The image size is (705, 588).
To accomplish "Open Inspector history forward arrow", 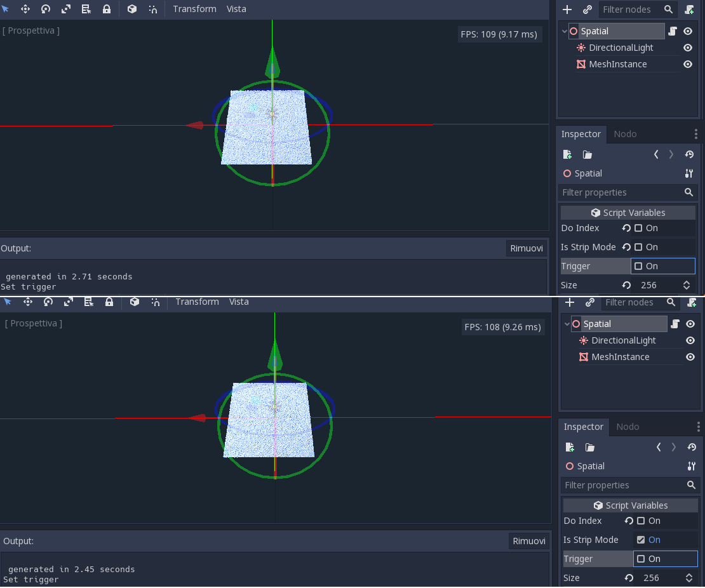I will pos(671,154).
